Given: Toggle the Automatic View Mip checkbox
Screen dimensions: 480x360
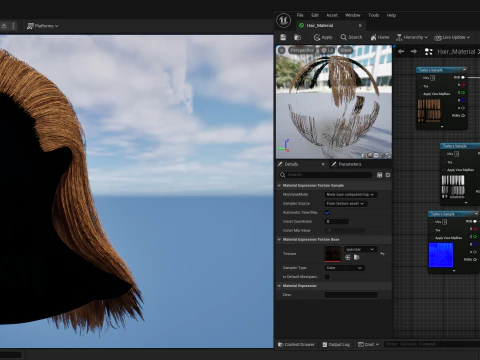Looking at the screenshot, I should coord(327,212).
